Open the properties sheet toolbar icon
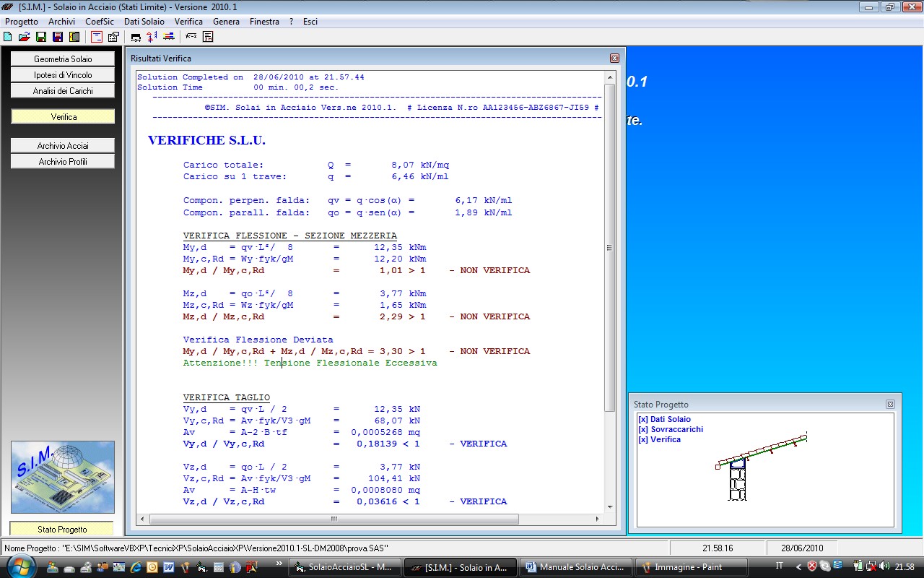Viewport: 924px width, 578px height. coord(113,37)
